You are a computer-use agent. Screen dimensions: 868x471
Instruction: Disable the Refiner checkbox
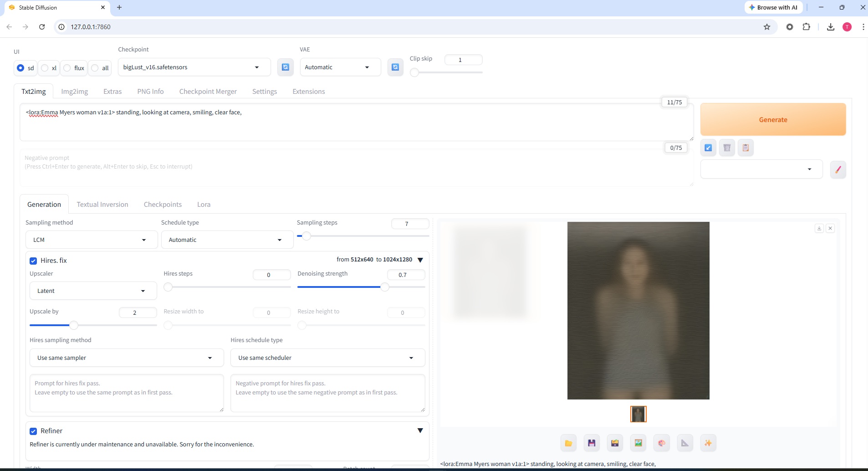[x=33, y=431]
